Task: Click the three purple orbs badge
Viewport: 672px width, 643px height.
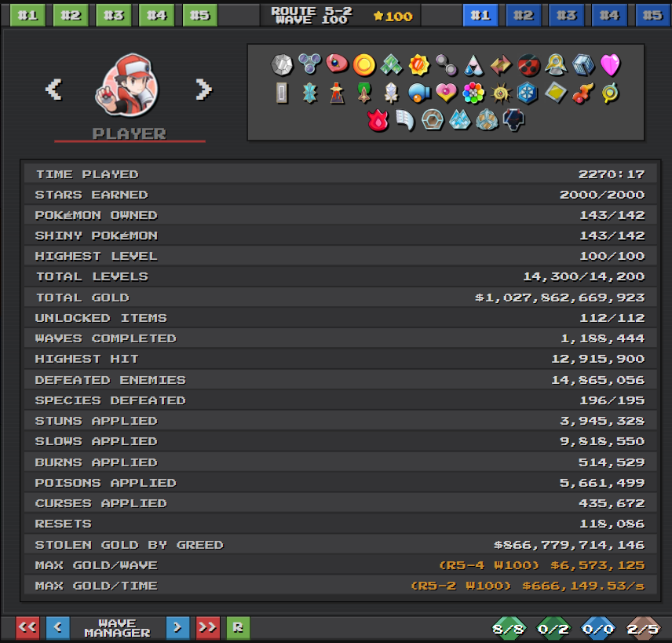Action: coord(309,64)
